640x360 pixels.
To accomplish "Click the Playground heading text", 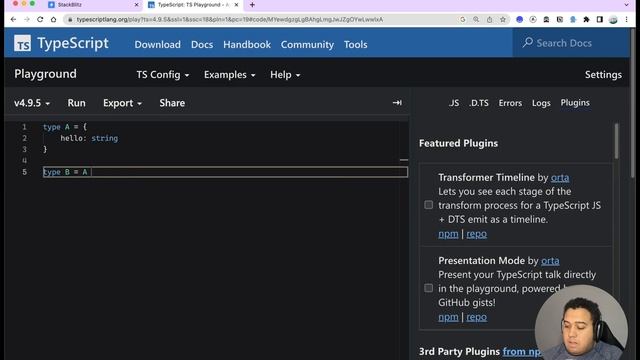I will pyautogui.click(x=45, y=74).
